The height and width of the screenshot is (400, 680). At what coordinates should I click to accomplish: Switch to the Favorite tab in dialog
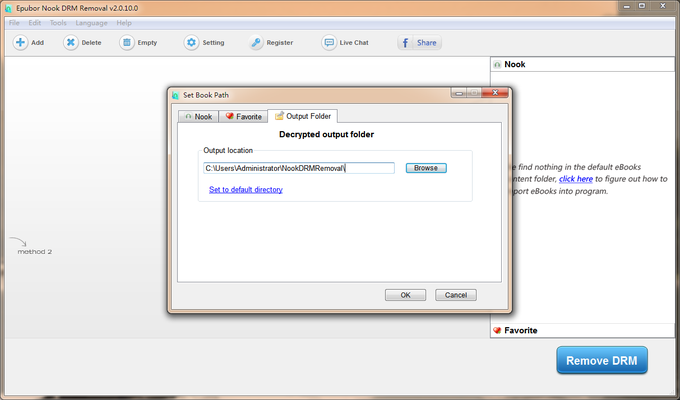pos(243,117)
